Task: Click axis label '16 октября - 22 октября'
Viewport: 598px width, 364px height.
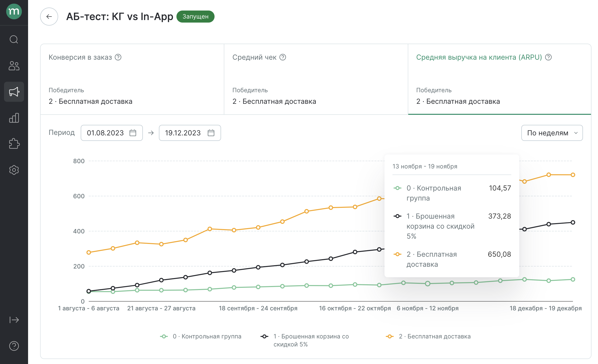Action: 355,308
